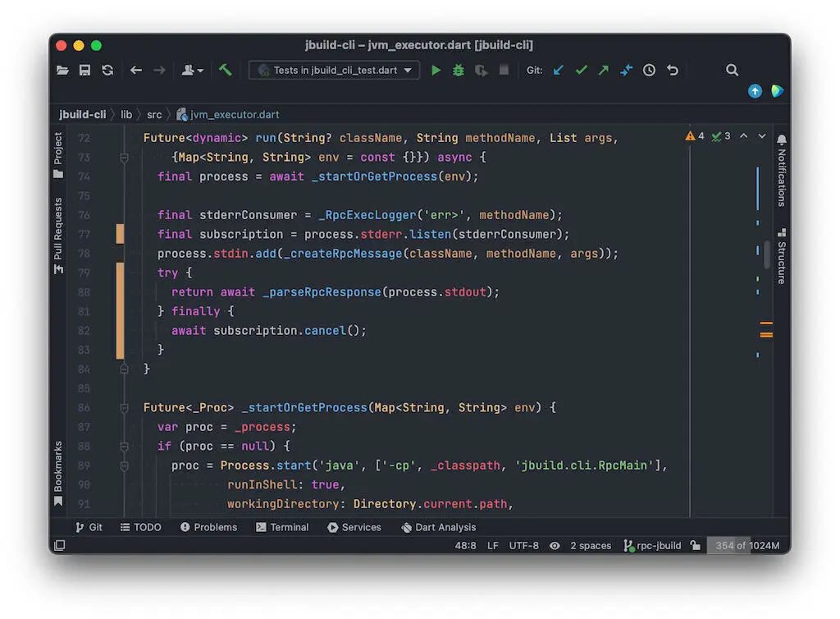Toggle read-only lock icon in status bar
Image resolution: width=840 pixels, height=619 pixels.
696,546
